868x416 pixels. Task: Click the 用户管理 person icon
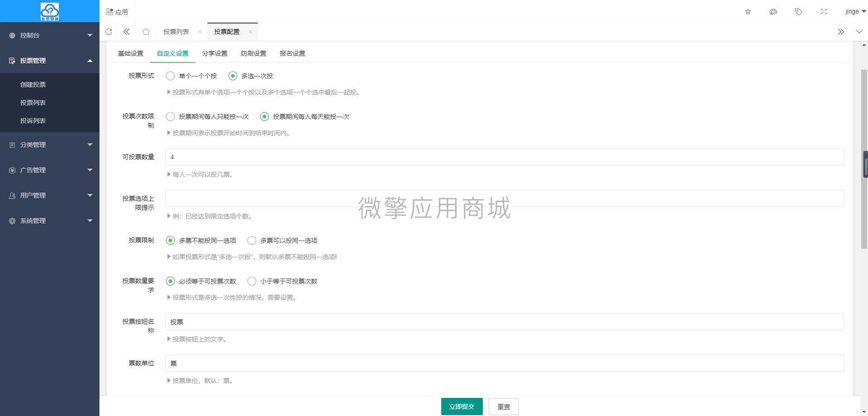pyautogui.click(x=12, y=195)
